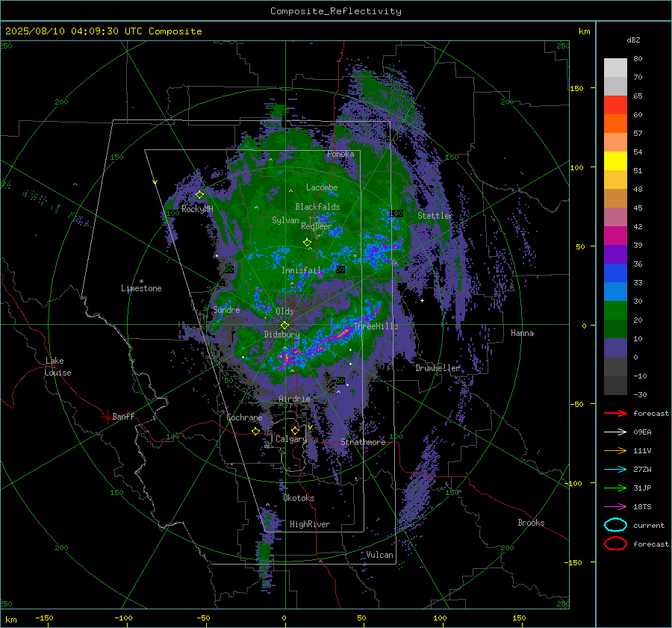The height and width of the screenshot is (628, 672).
Task: Click the Strathmore city label
Action: (363, 442)
